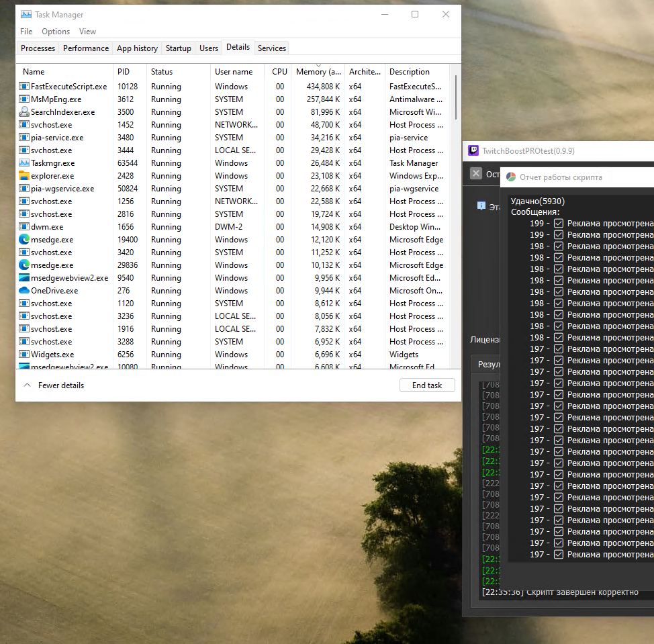Open the View menu in Task Manager
654x644 pixels.
(x=87, y=32)
